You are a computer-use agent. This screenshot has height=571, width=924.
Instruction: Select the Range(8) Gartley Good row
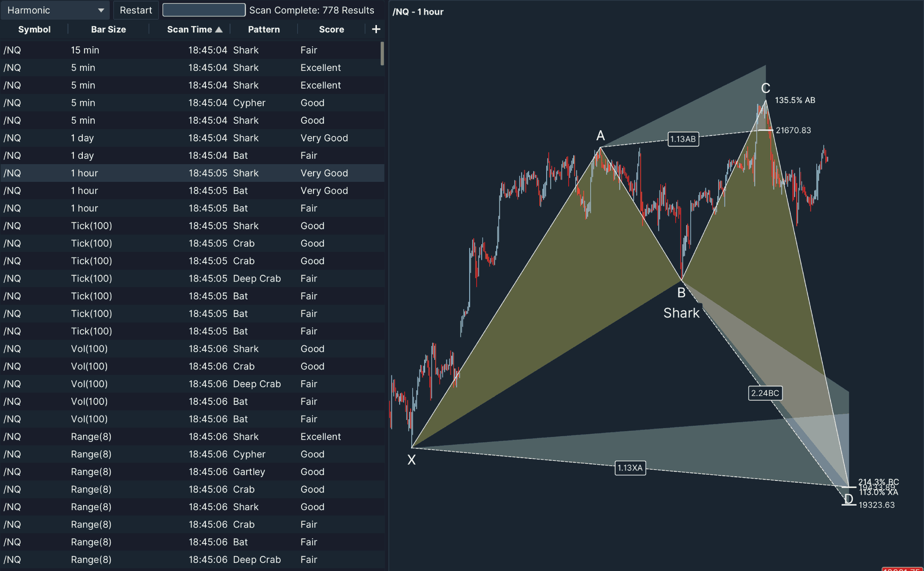click(x=192, y=472)
